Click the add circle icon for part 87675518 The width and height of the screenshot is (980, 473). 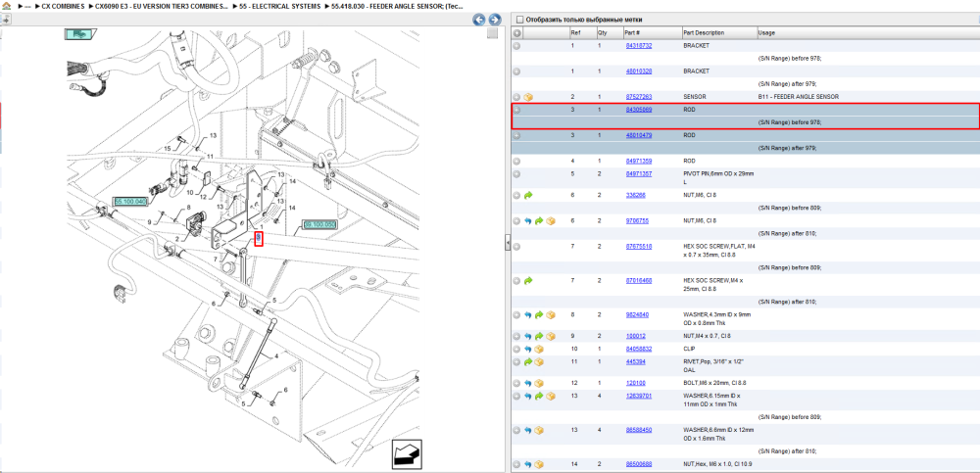[x=516, y=247]
